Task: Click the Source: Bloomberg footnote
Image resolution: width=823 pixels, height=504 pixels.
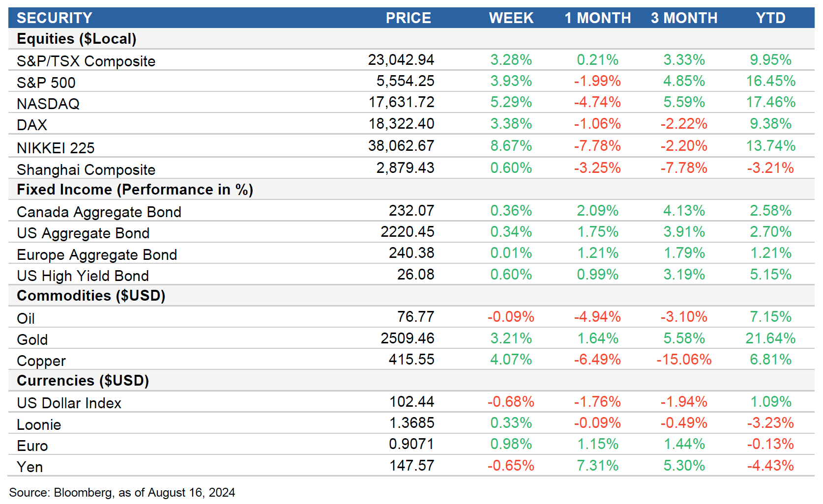Action: [x=122, y=493]
